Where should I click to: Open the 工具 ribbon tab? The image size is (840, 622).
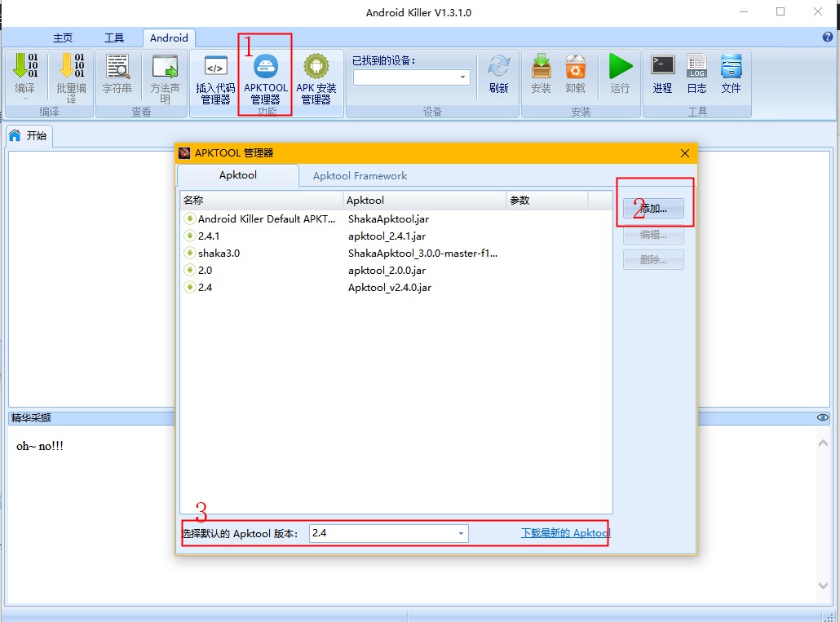(x=114, y=38)
